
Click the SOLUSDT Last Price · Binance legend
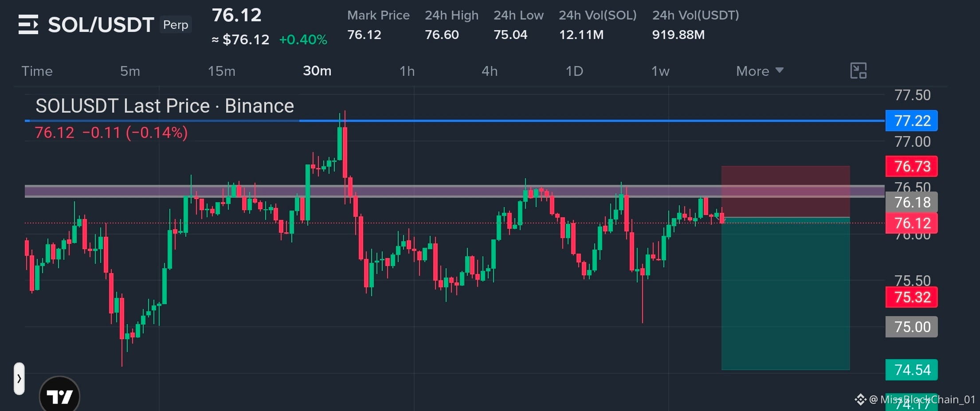pos(165,106)
